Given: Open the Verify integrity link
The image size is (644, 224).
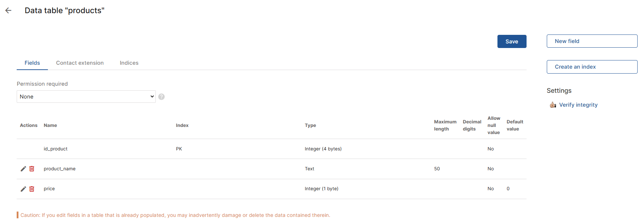Looking at the screenshot, I should [578, 105].
